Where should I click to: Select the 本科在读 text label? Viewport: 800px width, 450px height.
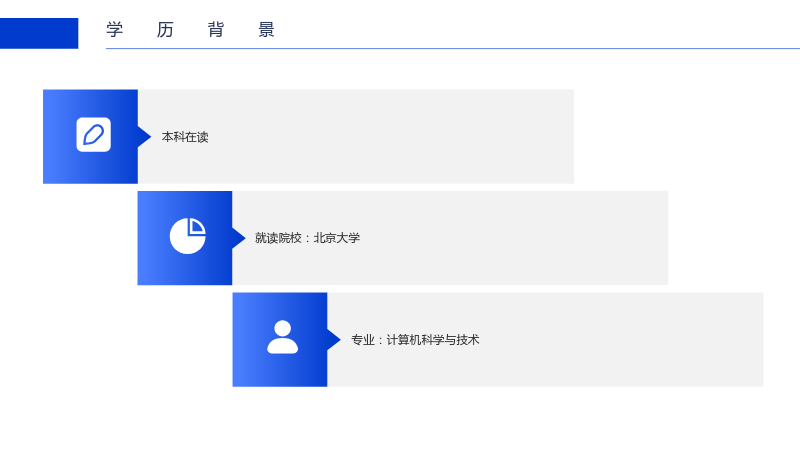pyautogui.click(x=185, y=137)
